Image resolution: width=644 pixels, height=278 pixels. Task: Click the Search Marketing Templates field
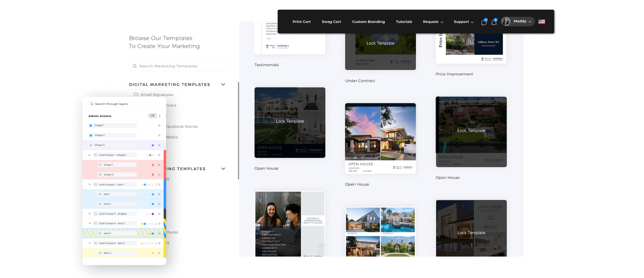click(x=179, y=66)
